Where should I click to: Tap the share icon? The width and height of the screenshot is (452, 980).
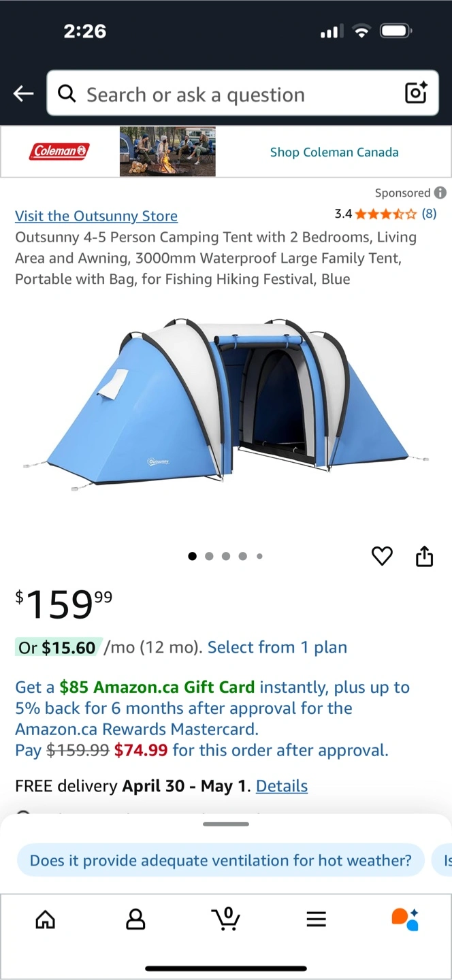[424, 555]
